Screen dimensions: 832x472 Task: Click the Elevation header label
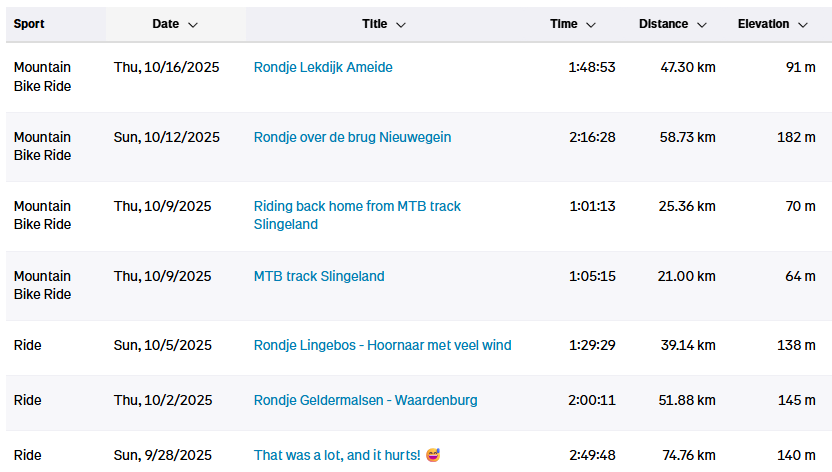click(x=763, y=24)
